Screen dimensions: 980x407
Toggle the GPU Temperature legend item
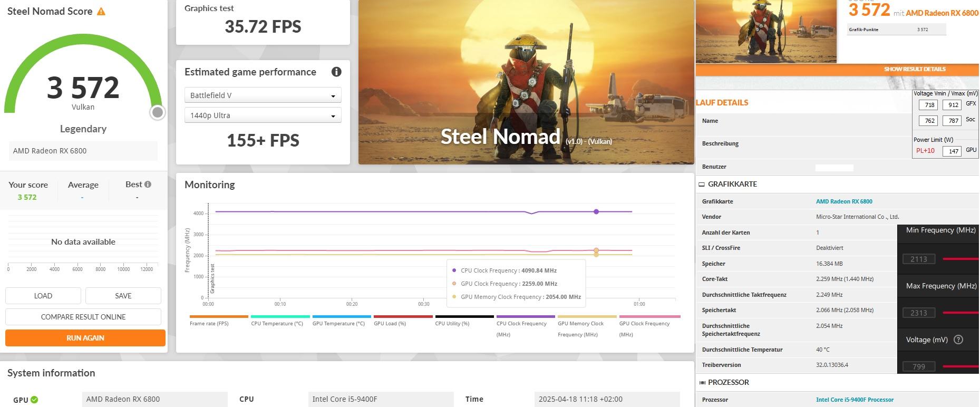[342, 321]
